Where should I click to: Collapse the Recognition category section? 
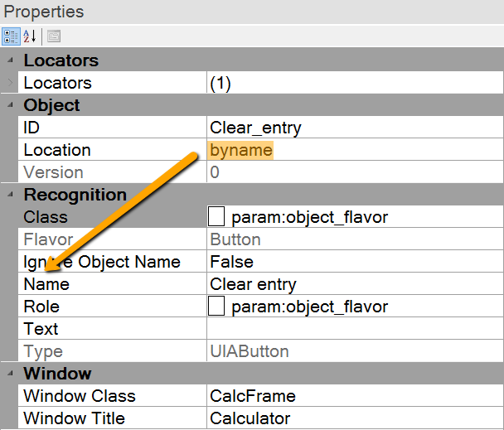click(x=10, y=195)
